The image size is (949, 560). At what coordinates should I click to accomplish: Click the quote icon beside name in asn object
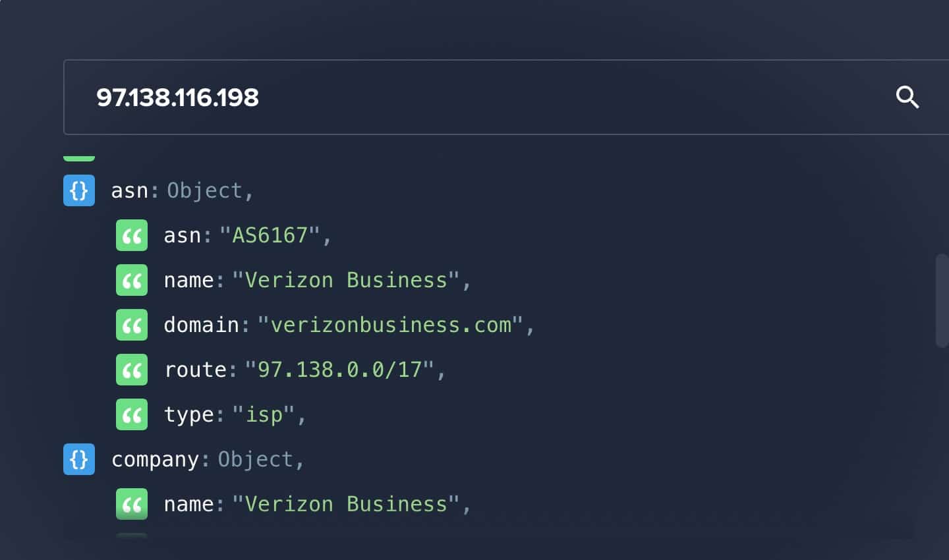click(132, 280)
